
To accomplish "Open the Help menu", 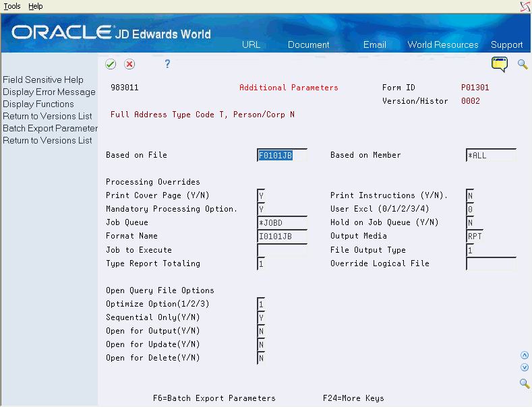I will pyautogui.click(x=36, y=6).
